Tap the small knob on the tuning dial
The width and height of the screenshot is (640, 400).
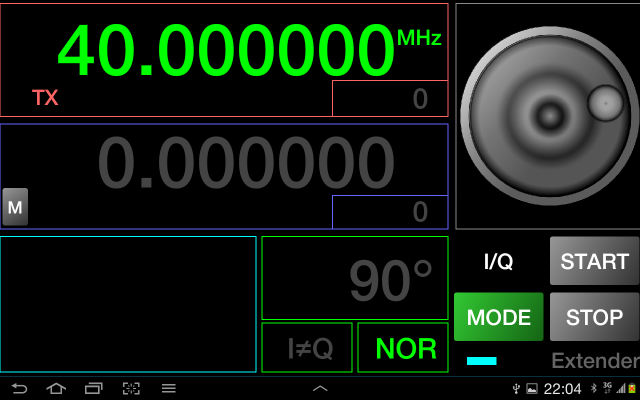(x=606, y=103)
